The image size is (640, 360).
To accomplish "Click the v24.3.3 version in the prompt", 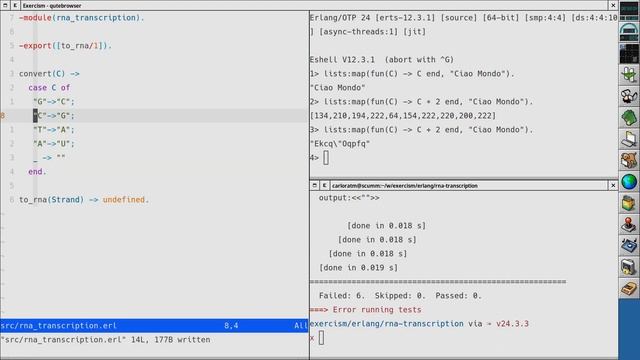I will click(512, 324).
